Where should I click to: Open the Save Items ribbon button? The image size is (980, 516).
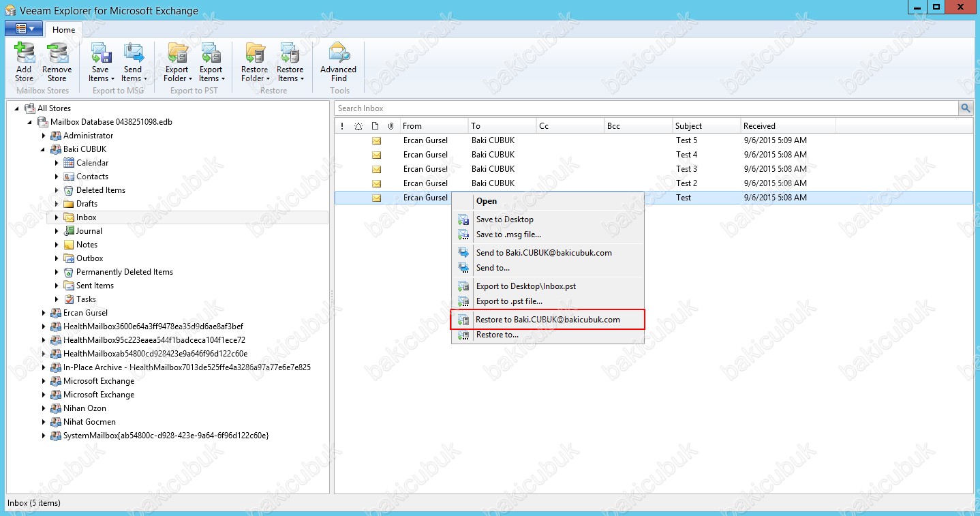(100, 61)
